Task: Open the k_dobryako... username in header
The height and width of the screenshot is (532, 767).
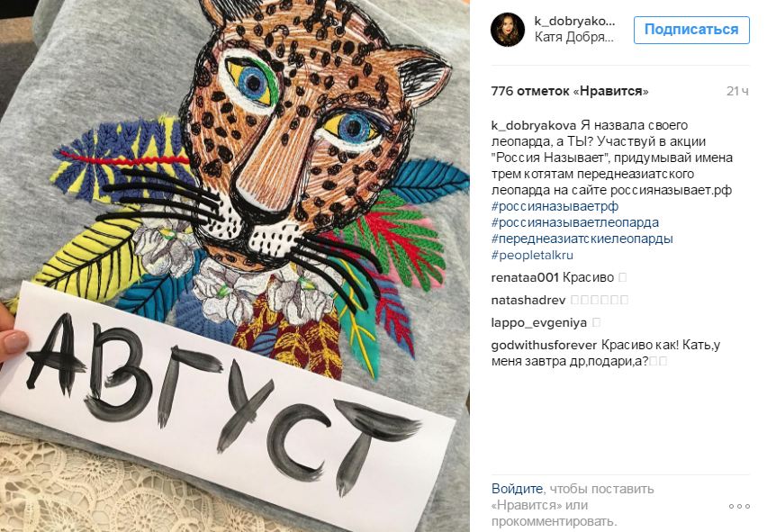Action: click(574, 21)
